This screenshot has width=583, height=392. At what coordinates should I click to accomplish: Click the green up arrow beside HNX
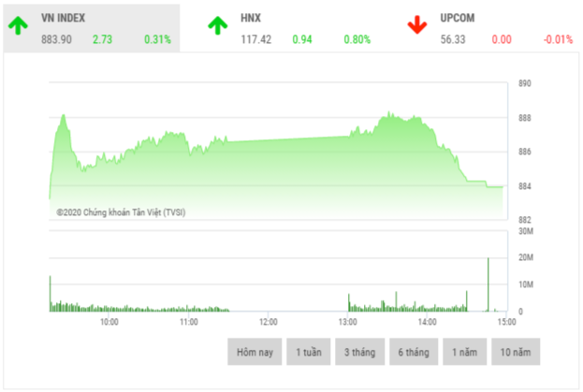[217, 25]
